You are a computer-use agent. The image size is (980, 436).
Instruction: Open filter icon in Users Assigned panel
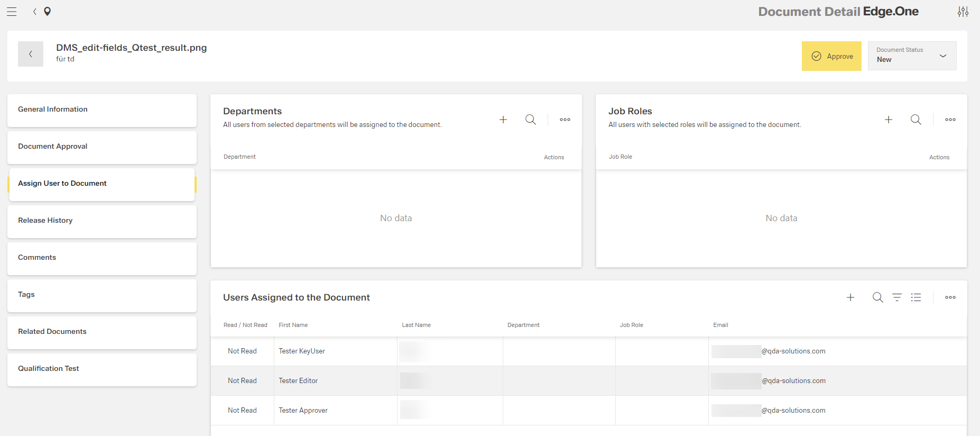coord(897,297)
